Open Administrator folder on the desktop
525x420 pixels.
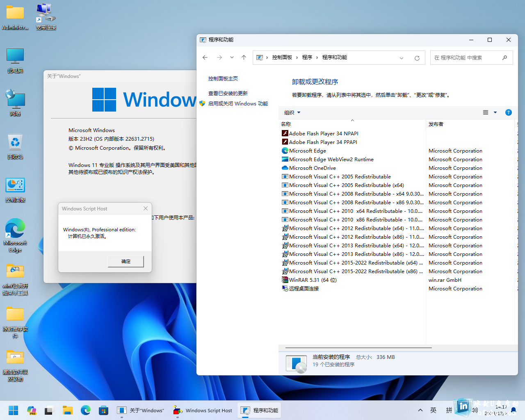(15, 17)
